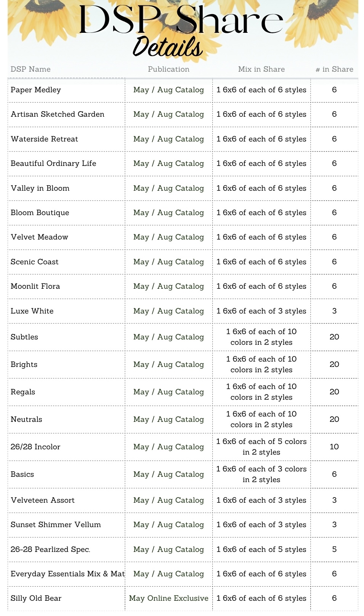This screenshot has height=616, width=364.
Task: Click the Waterside Retreat name cell
Action: (44, 139)
